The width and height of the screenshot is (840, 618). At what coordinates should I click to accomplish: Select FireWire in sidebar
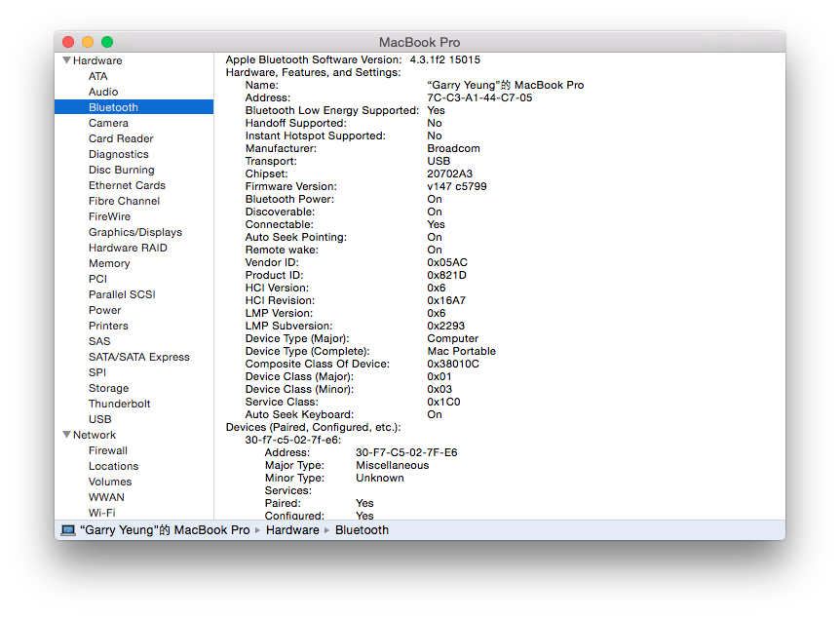pyautogui.click(x=109, y=216)
